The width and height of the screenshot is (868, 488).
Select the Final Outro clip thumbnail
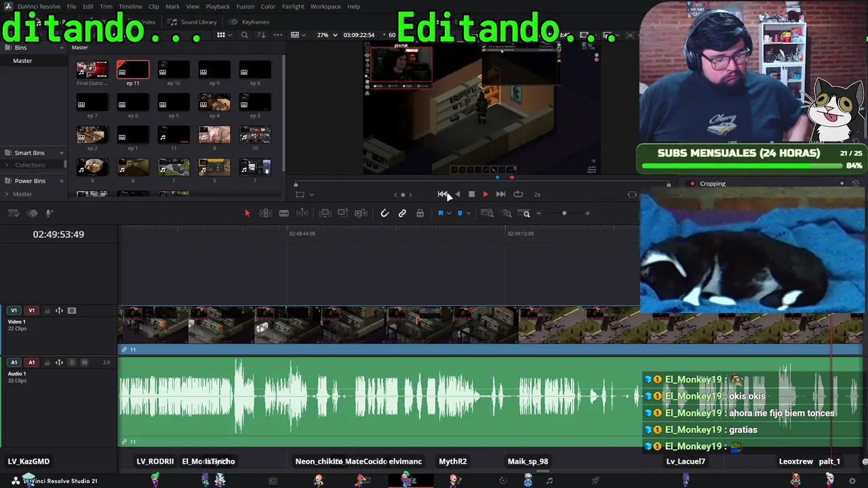(x=92, y=70)
